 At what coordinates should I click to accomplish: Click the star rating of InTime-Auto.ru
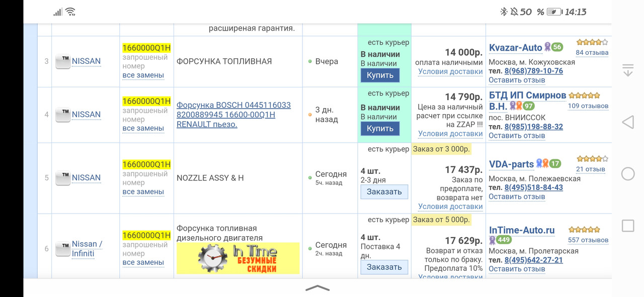(x=585, y=230)
